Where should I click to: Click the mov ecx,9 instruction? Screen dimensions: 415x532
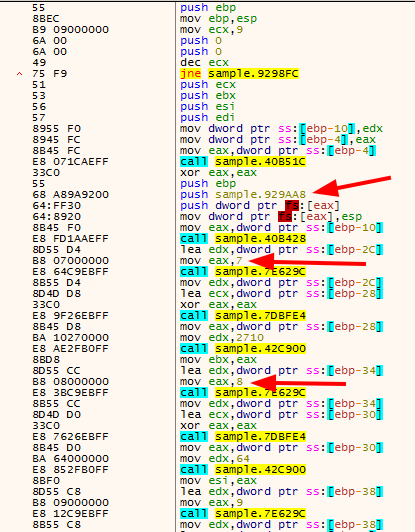click(211, 30)
